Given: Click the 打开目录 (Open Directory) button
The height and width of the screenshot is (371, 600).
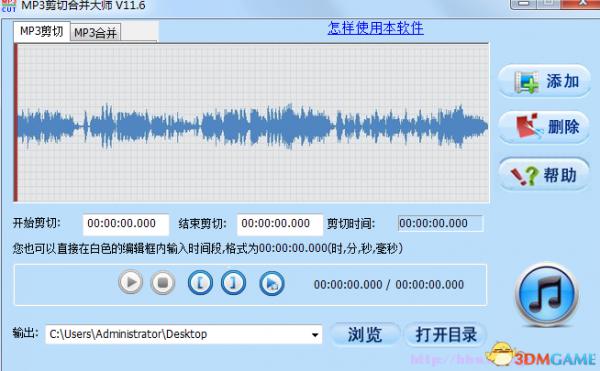Looking at the screenshot, I should click(x=446, y=335).
